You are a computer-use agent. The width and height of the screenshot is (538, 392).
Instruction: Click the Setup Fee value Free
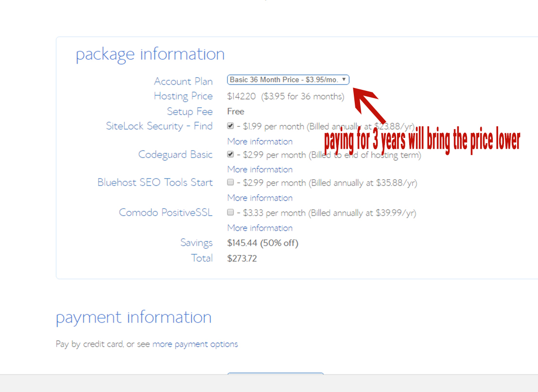click(236, 111)
